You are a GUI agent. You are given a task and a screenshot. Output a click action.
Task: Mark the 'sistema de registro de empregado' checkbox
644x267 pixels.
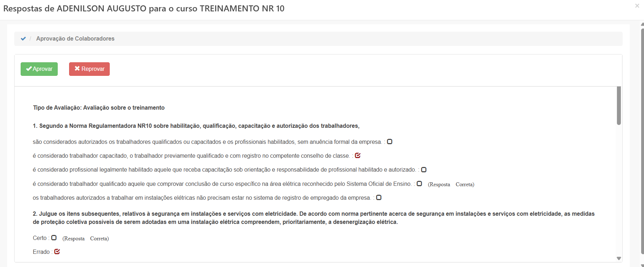click(x=379, y=198)
